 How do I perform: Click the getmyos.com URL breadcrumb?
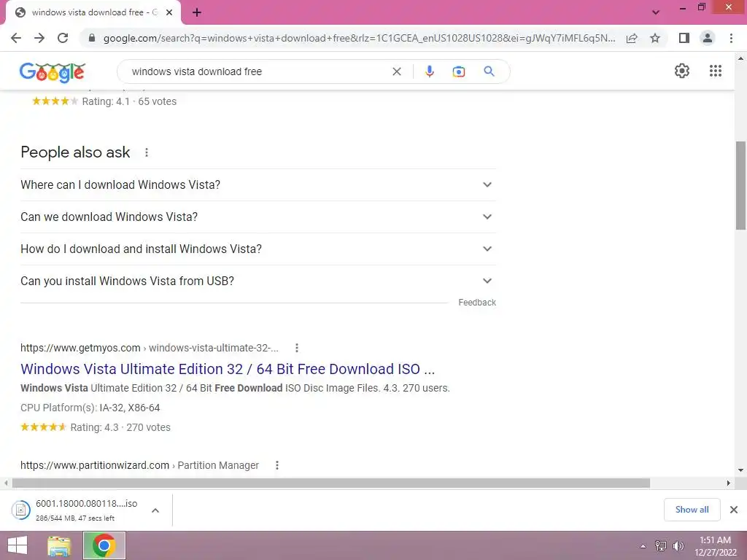(x=149, y=348)
